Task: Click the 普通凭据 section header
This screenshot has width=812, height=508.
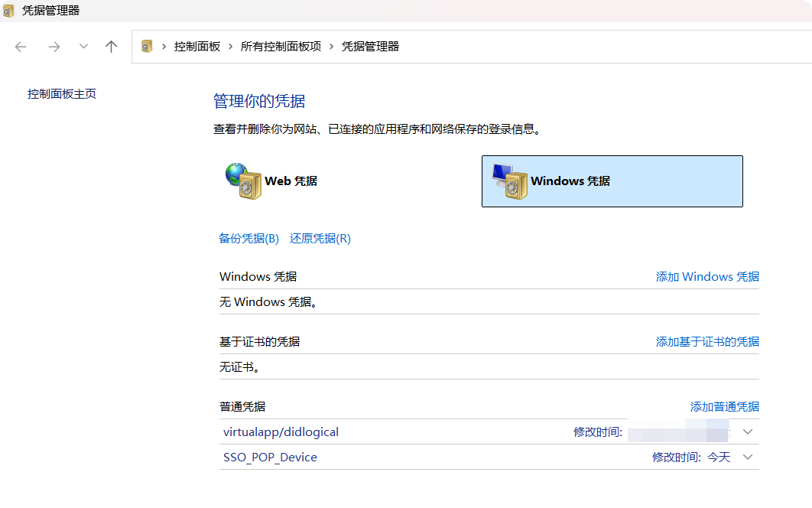Action: click(242, 407)
